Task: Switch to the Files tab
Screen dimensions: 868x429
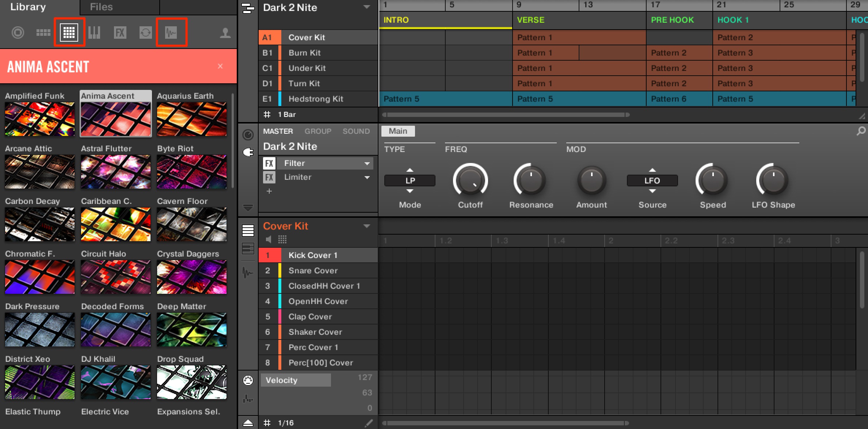Action: coord(102,7)
